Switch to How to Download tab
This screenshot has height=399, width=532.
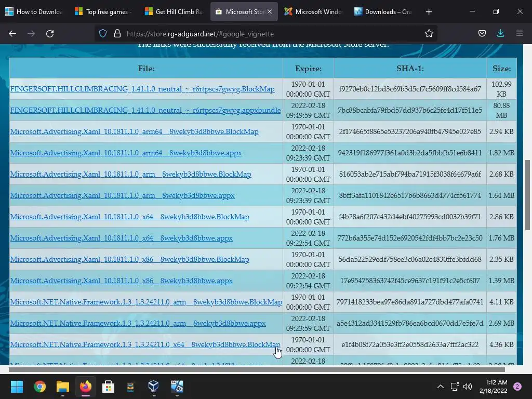[x=35, y=12]
